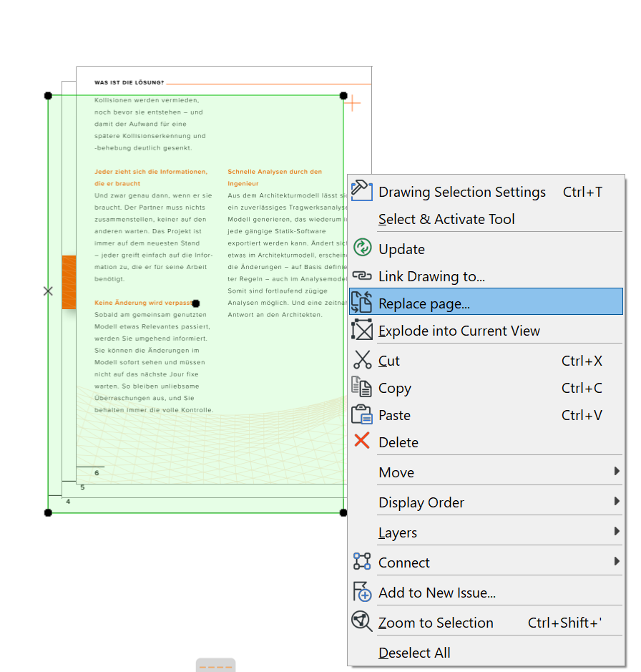Choose Paste from the menu
The height and width of the screenshot is (672, 641).
tap(486, 415)
